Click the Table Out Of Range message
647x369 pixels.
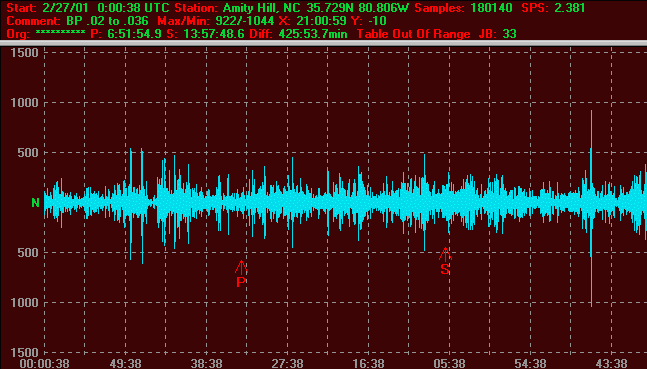413,34
